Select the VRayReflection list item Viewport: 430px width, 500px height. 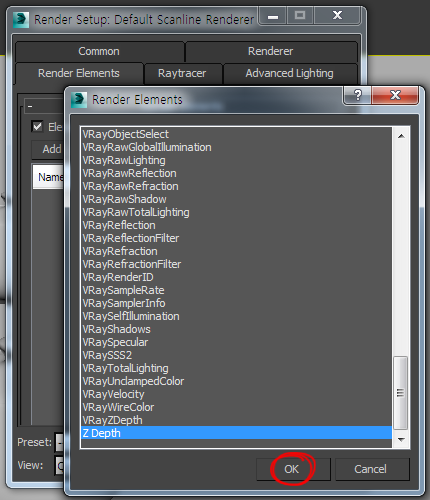(236, 225)
